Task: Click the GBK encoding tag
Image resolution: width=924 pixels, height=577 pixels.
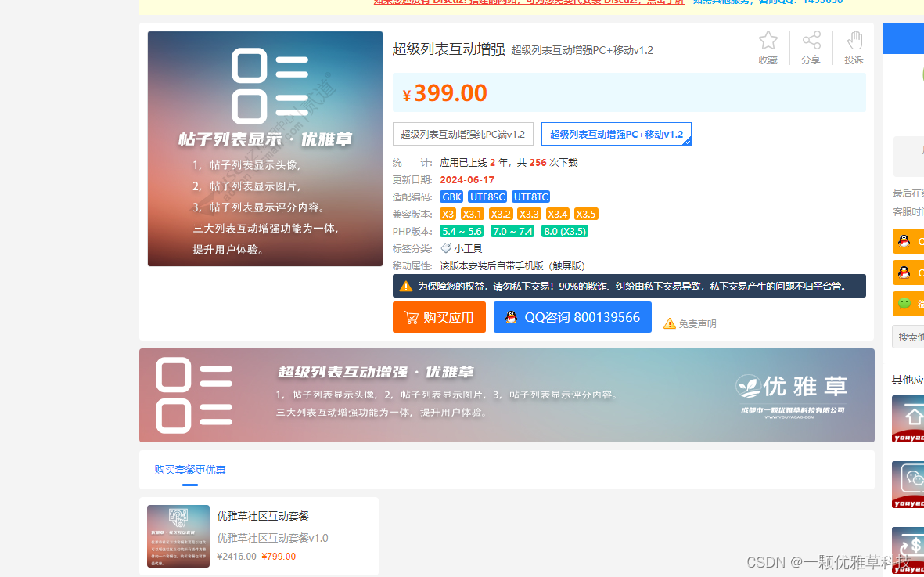Action: point(452,197)
